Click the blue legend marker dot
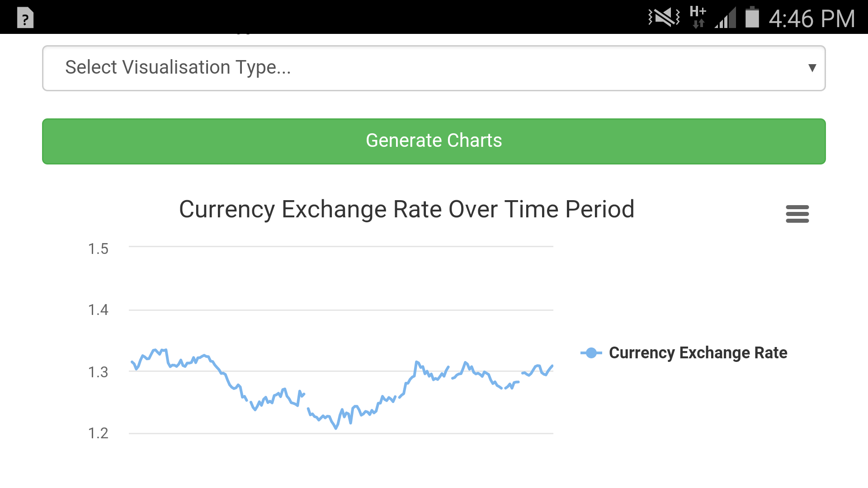868x488 pixels. (x=591, y=353)
